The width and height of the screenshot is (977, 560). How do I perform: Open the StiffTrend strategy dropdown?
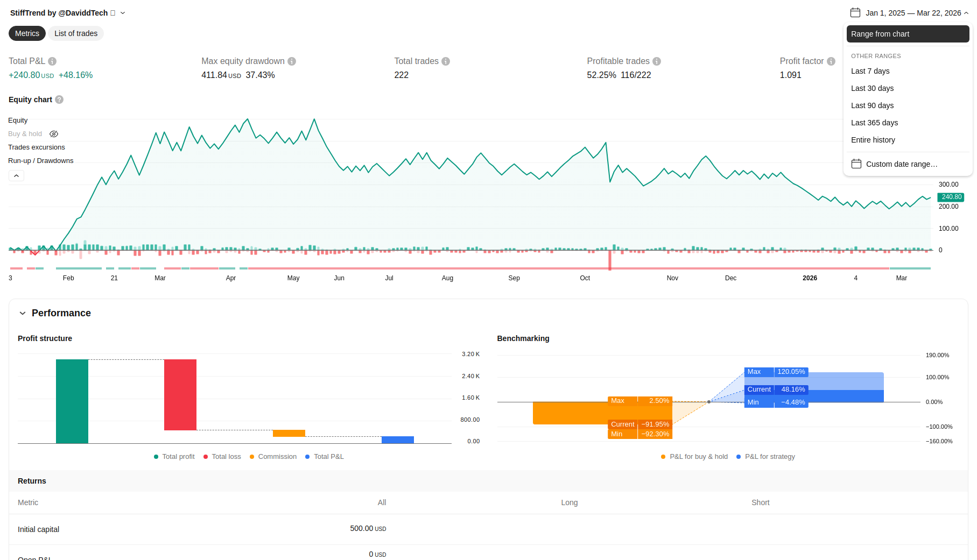(x=123, y=13)
